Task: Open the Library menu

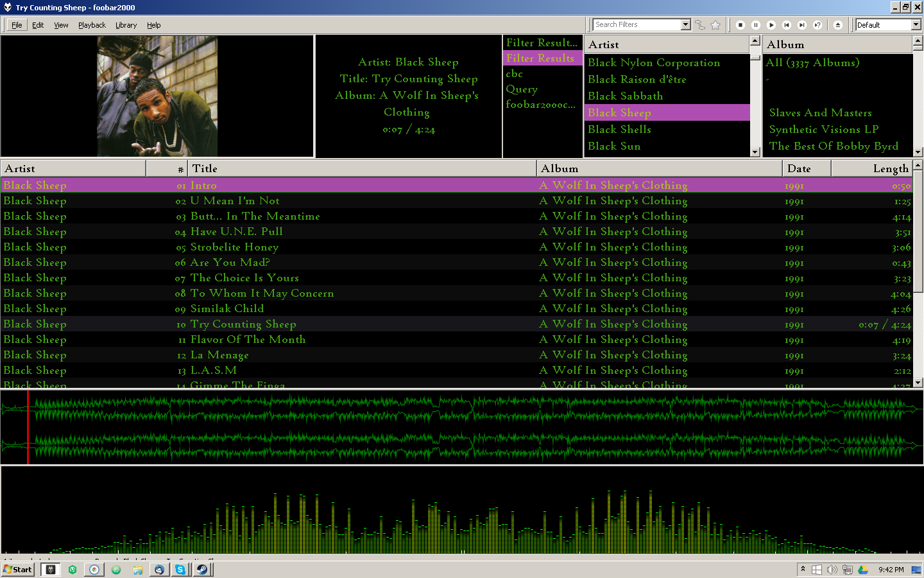Action: pyautogui.click(x=126, y=25)
